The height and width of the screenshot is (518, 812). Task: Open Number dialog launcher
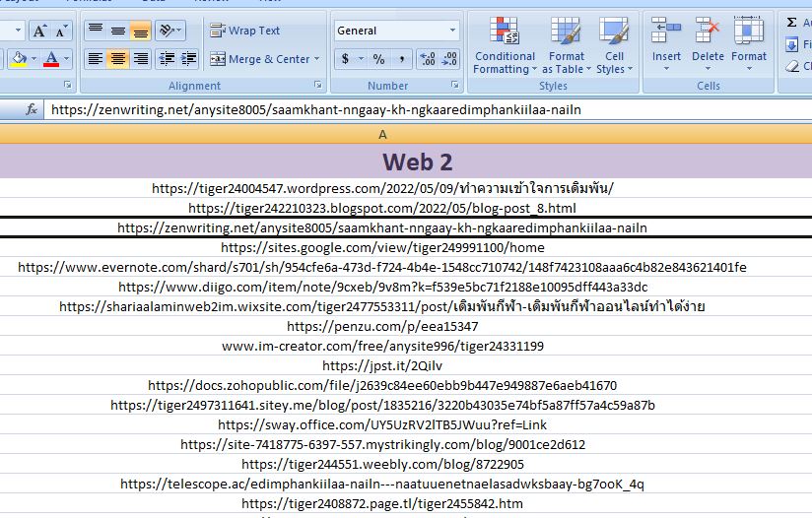[x=454, y=85]
